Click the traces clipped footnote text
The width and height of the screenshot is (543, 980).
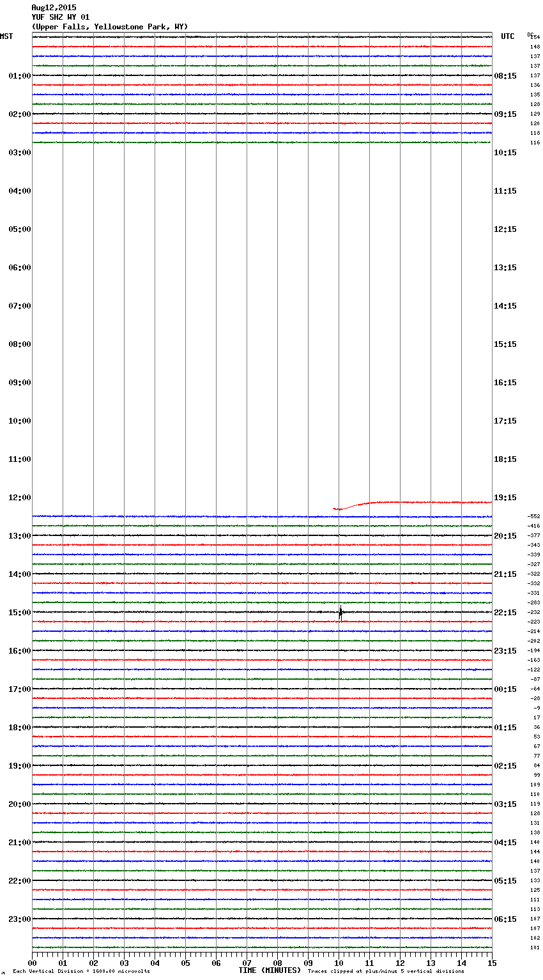pos(386,972)
